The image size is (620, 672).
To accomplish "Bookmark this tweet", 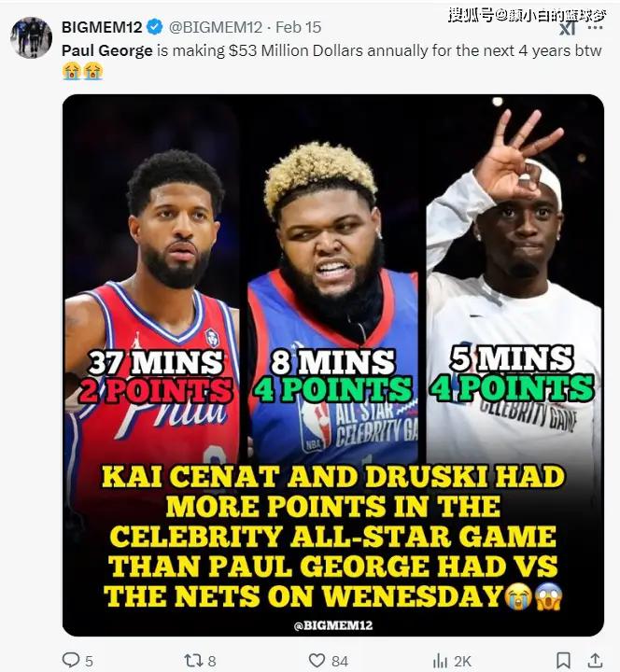I will (563, 661).
